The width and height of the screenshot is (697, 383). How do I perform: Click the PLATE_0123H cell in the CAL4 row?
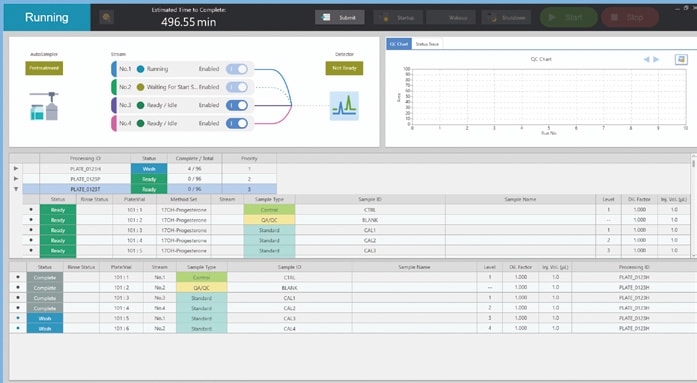point(634,328)
